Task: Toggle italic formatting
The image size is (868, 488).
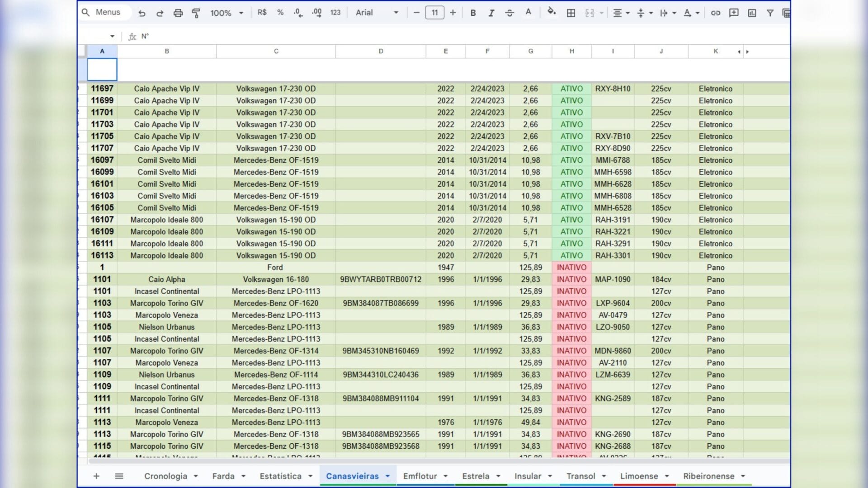Action: pos(491,13)
